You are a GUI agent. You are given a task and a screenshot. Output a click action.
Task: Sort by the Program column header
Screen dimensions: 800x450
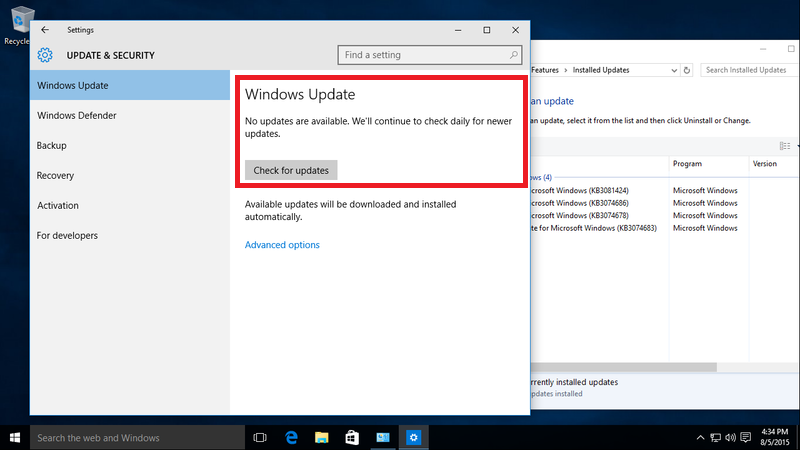(x=708, y=164)
